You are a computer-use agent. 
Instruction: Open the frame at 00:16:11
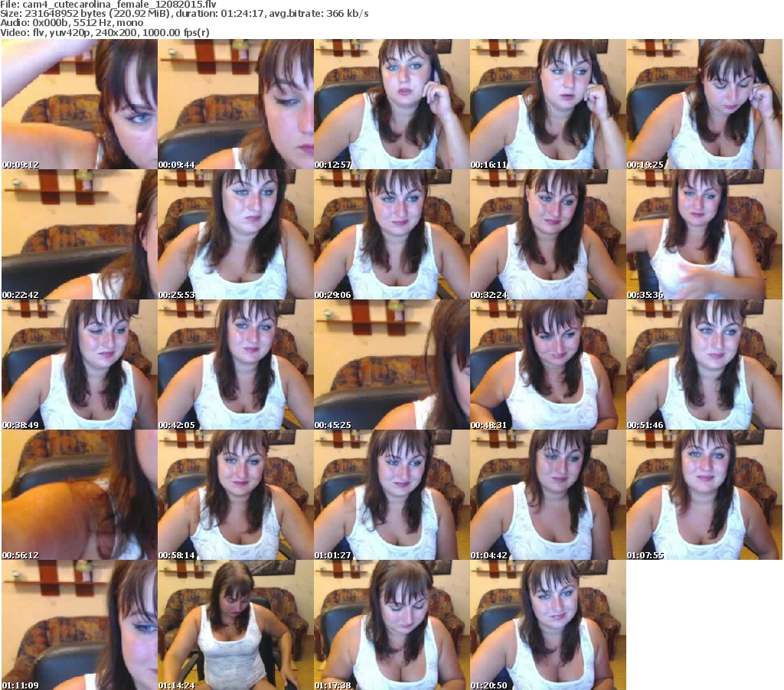pos(548,104)
